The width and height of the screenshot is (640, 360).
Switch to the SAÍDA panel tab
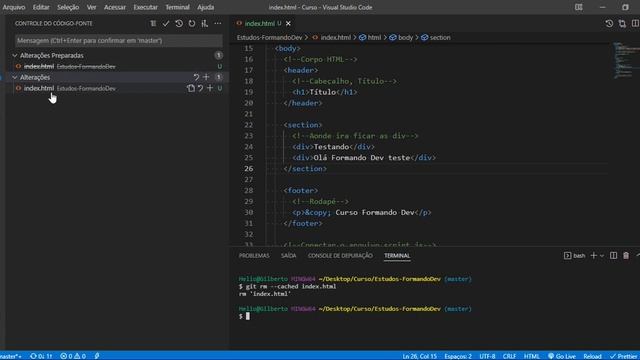[x=289, y=256]
